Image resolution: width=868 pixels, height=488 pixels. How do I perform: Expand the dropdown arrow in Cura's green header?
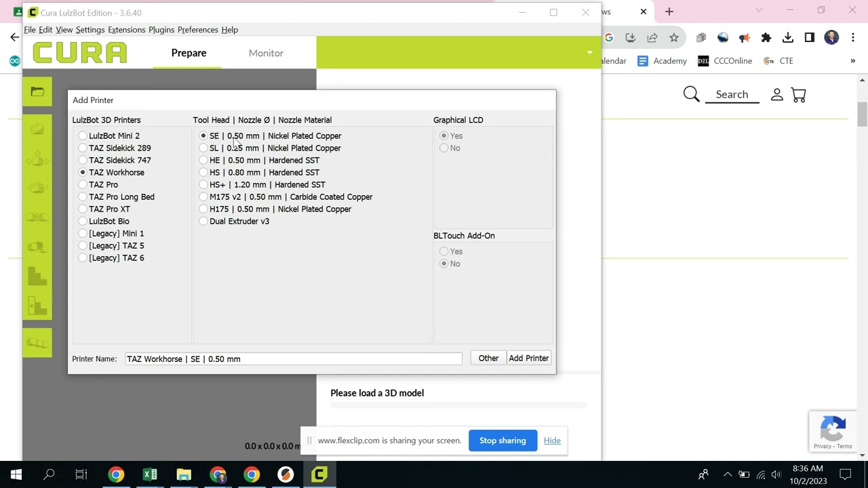(589, 52)
